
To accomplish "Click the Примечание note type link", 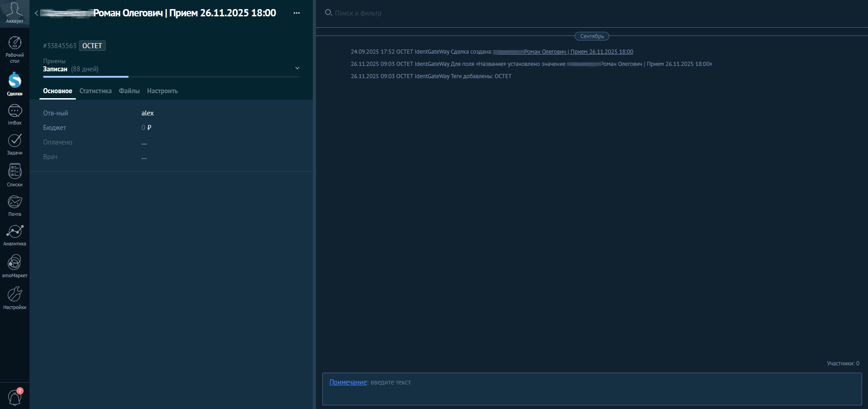I will (348, 382).
